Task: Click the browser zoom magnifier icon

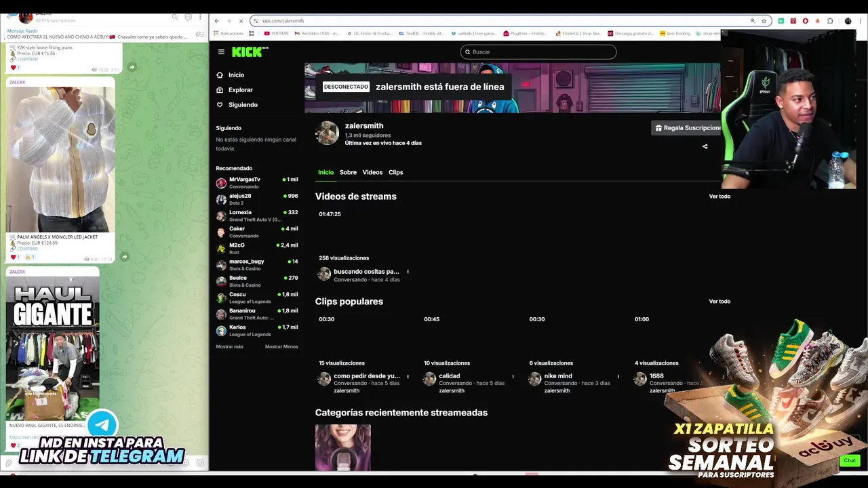Action: (753, 21)
